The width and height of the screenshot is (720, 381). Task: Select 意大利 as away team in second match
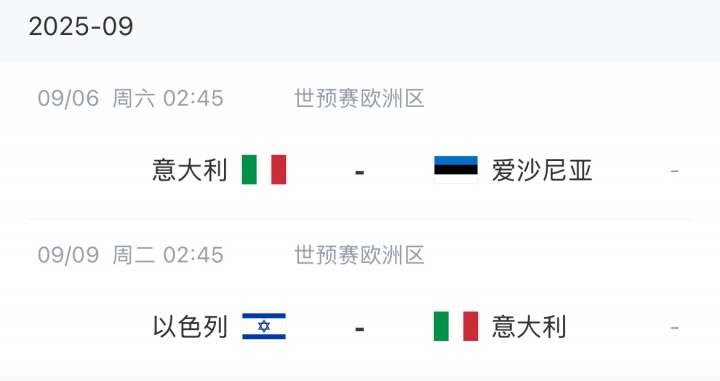[529, 327]
